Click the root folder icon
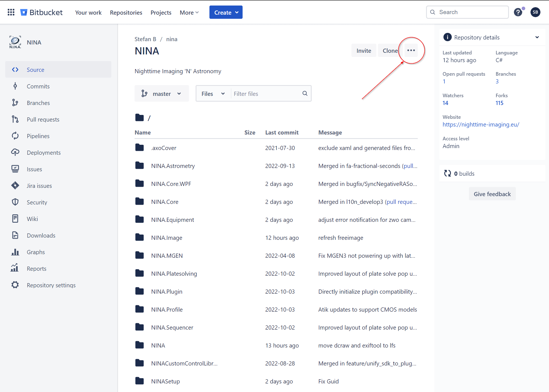This screenshot has height=392, width=549. pos(140,117)
